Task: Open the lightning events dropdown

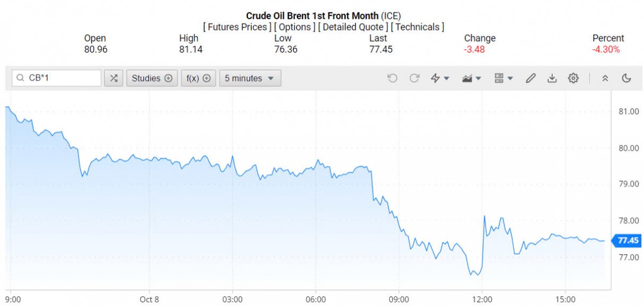Action: point(441,78)
